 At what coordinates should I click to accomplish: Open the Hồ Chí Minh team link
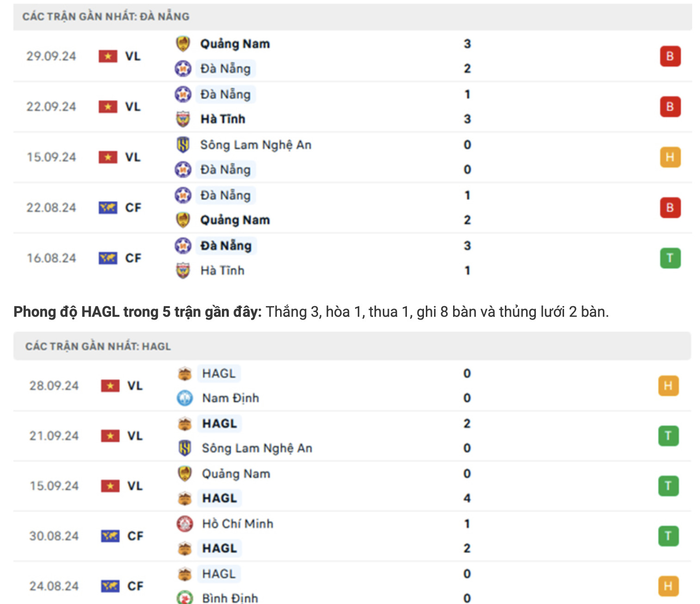coord(238,524)
